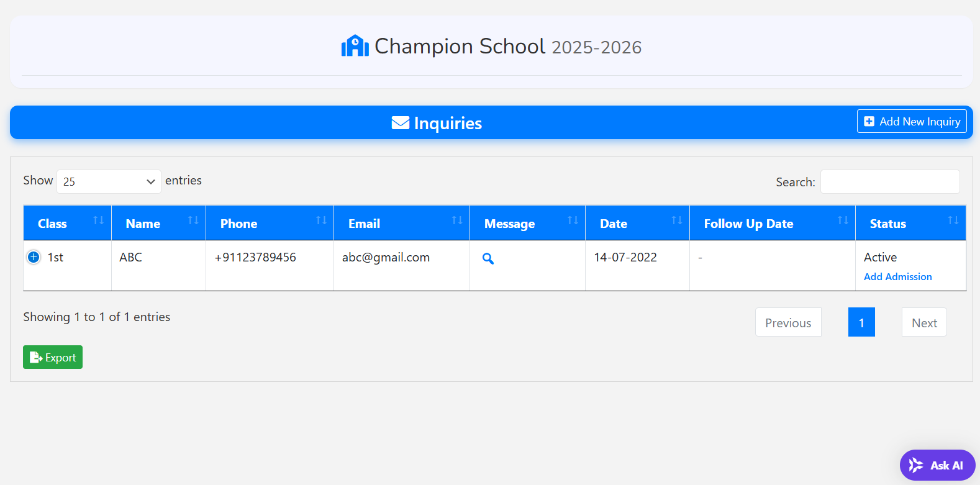Go to the Next page

923,322
